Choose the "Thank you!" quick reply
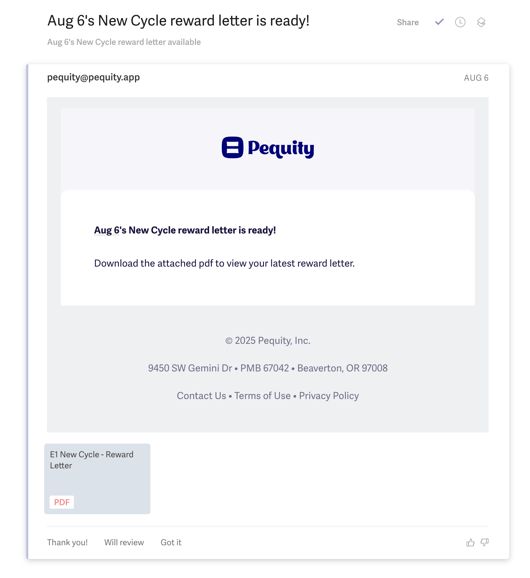530x578 pixels. [67, 542]
